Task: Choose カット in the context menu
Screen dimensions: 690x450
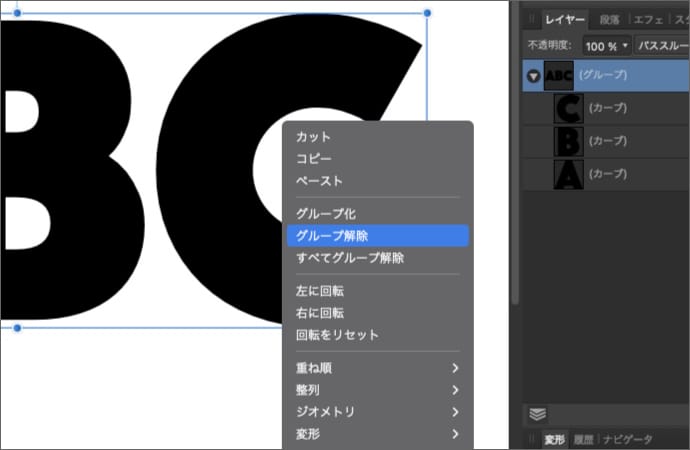Action: click(313, 137)
